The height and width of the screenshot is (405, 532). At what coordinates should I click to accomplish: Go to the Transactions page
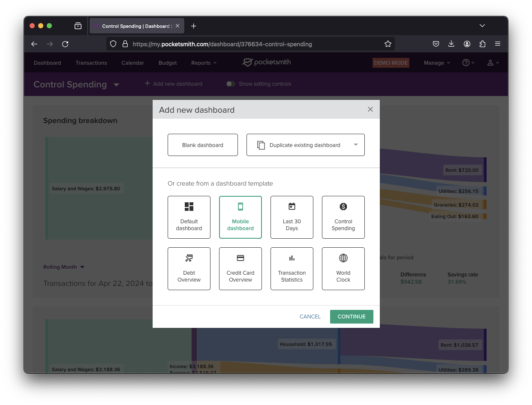(91, 63)
